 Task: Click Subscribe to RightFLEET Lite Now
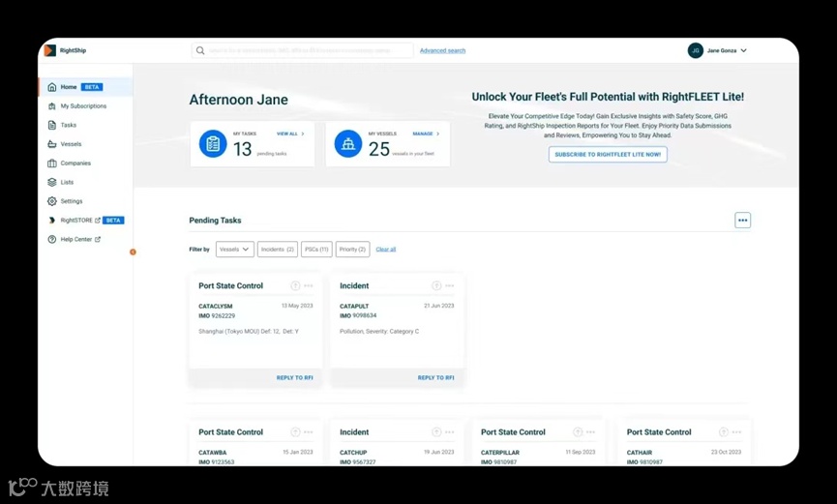[608, 155]
